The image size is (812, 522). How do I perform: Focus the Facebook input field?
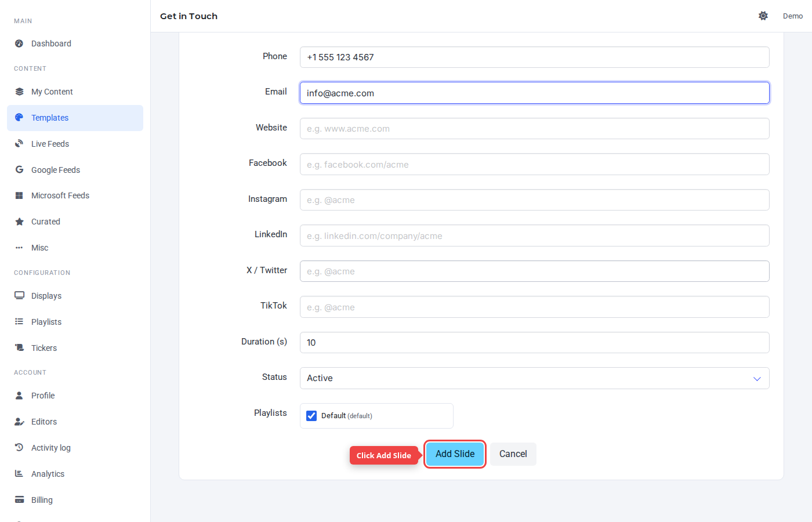[x=534, y=164]
